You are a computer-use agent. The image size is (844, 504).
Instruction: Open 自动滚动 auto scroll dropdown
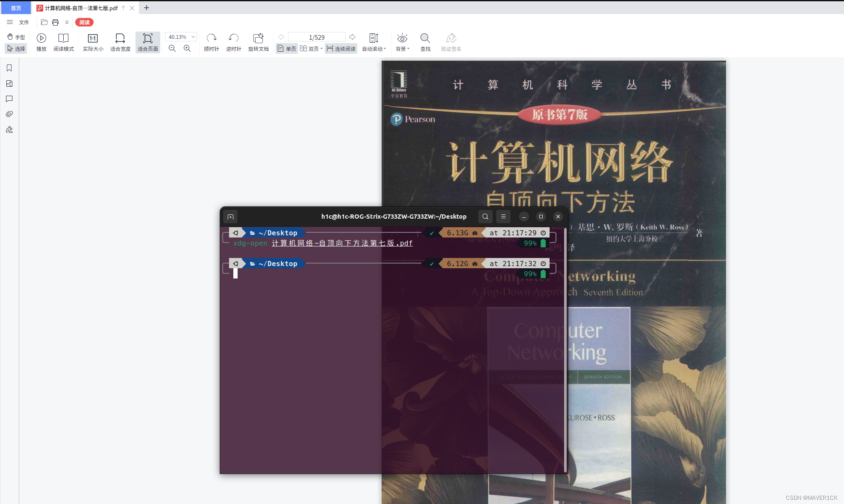click(374, 43)
